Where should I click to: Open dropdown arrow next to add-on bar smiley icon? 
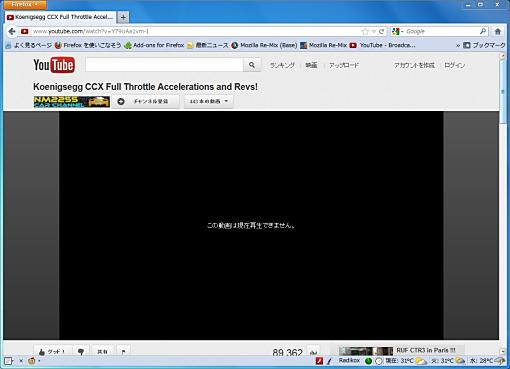(x=39, y=361)
